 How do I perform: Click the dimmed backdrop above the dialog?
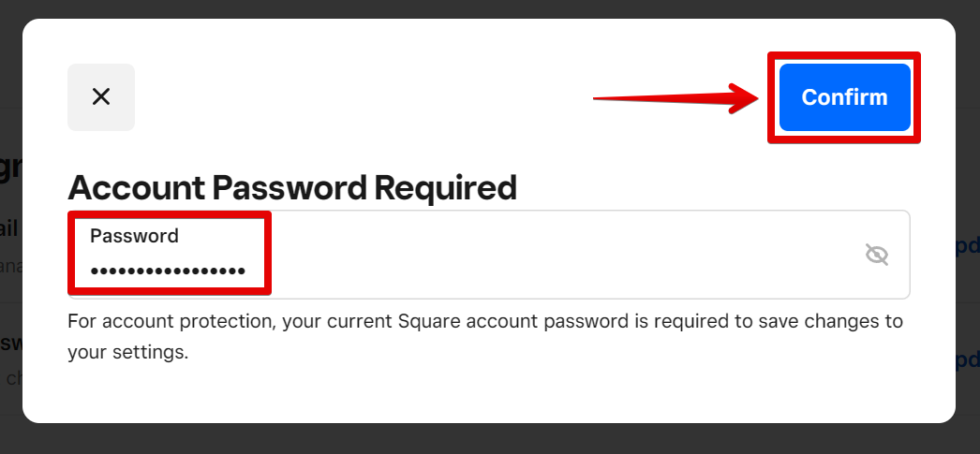coord(468,8)
